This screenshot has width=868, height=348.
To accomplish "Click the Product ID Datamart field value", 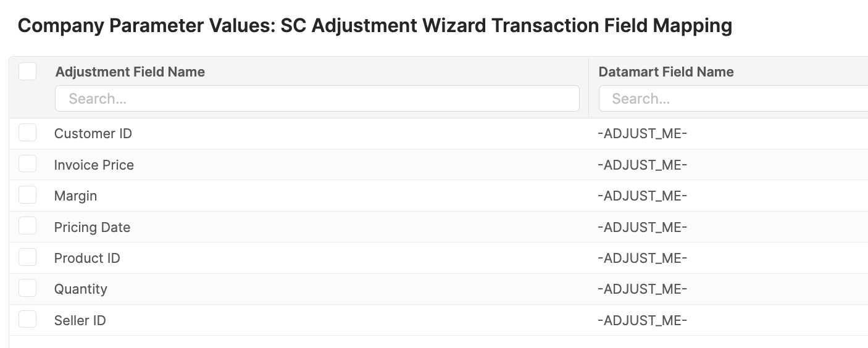I will pyautogui.click(x=643, y=258).
